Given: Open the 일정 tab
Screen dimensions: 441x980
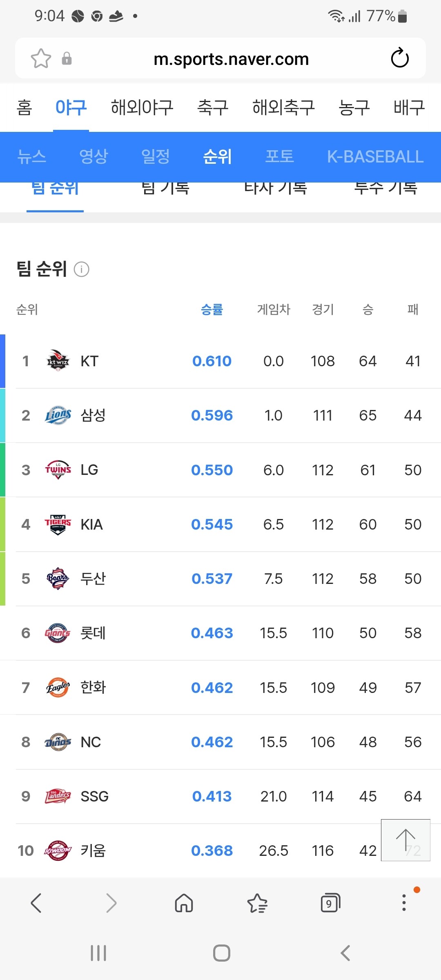Looking at the screenshot, I should click(155, 156).
